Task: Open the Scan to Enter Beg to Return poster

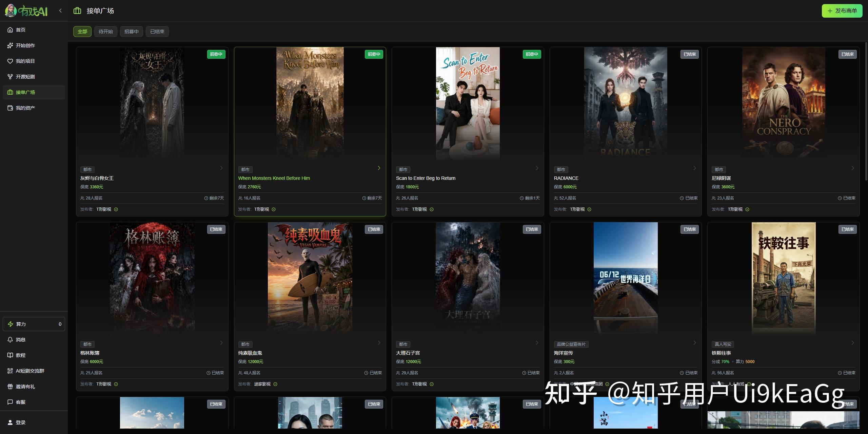Action: tap(468, 103)
